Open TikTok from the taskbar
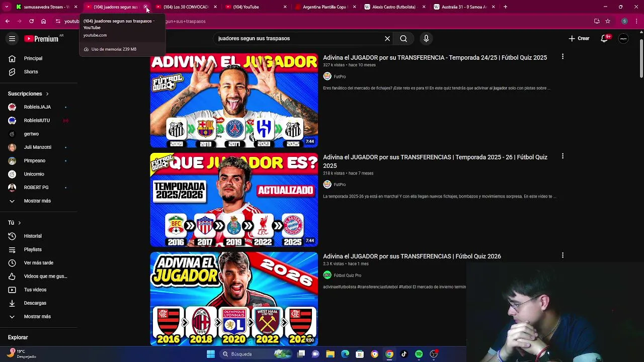This screenshot has height=362, width=644. [x=404, y=354]
